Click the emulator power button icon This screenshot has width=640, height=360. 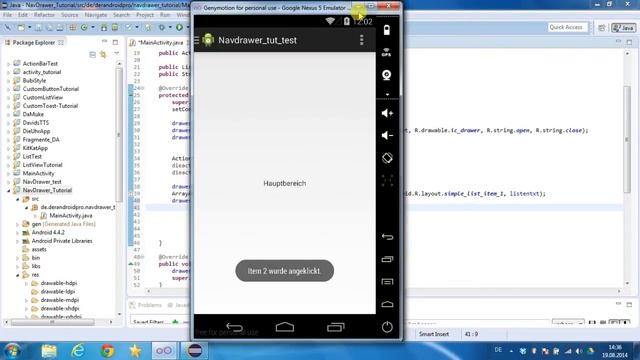click(x=387, y=327)
